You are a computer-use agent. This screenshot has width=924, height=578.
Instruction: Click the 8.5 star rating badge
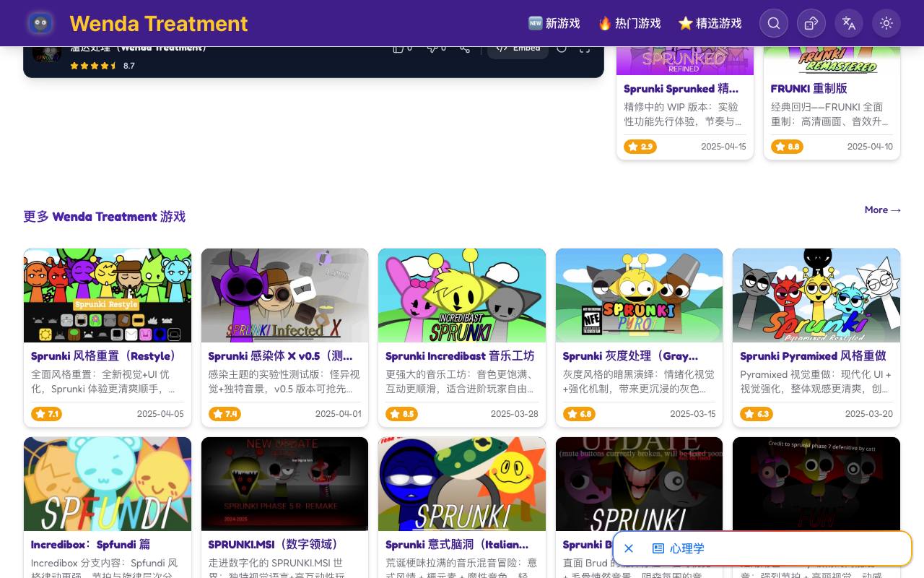401,414
